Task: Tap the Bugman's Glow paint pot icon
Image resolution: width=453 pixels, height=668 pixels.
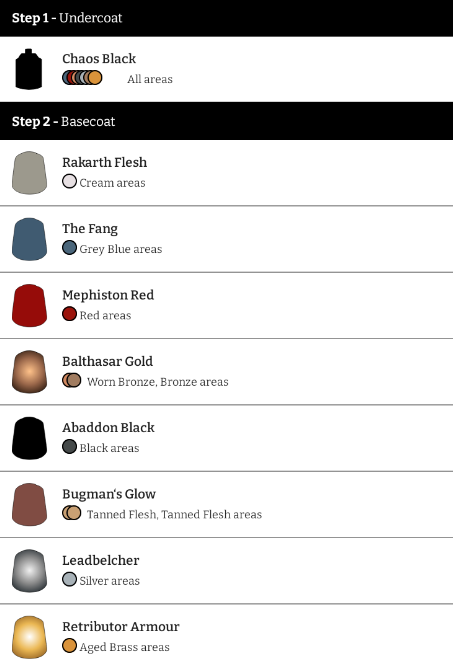Action: [29, 504]
